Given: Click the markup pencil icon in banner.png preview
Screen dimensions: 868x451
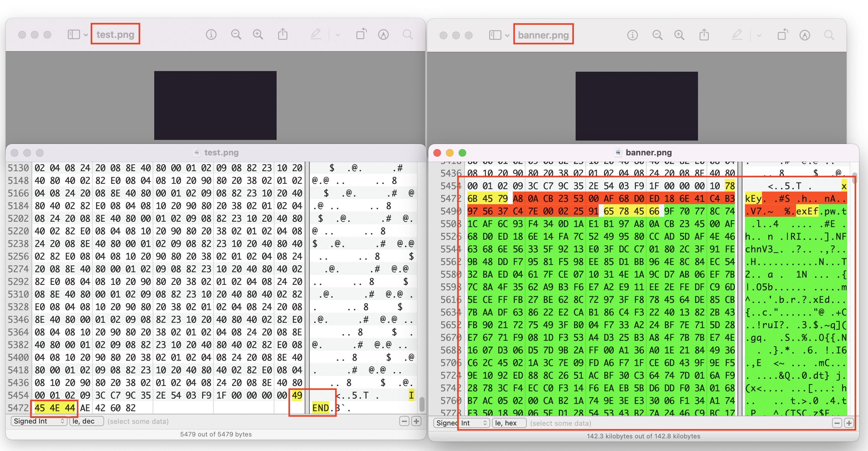Looking at the screenshot, I should click(737, 35).
